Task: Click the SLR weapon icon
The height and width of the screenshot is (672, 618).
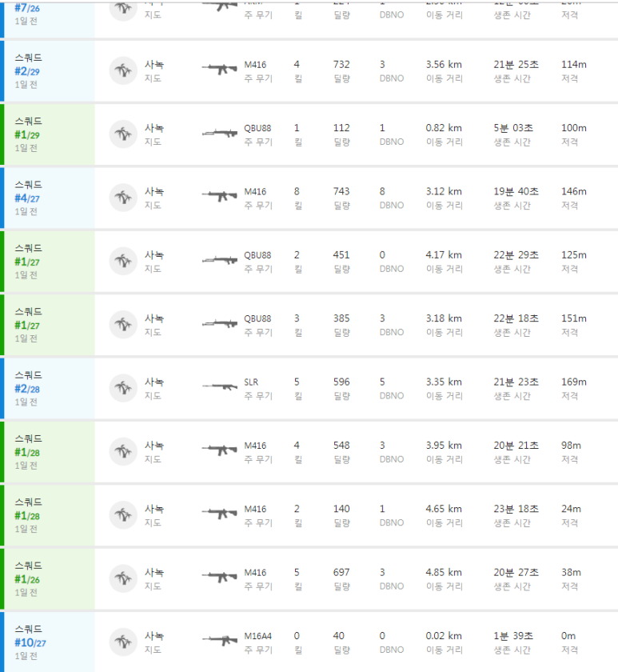Action: pos(220,387)
